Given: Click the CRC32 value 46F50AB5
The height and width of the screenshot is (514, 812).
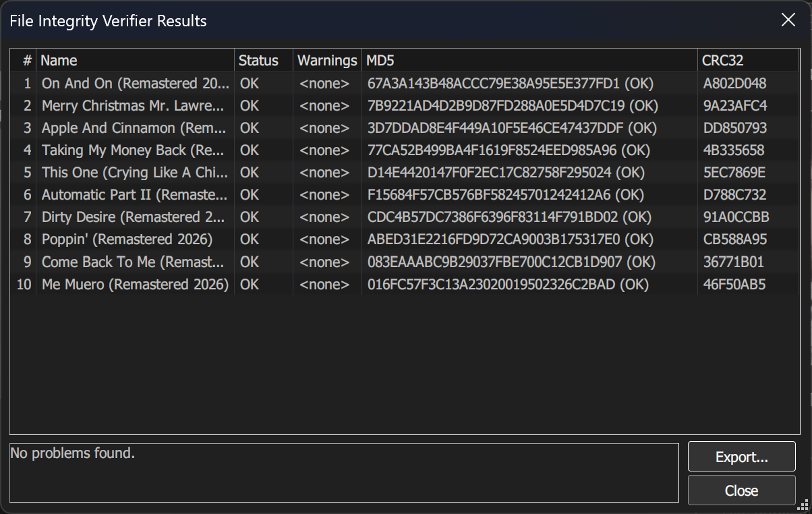Looking at the screenshot, I should coord(734,284).
